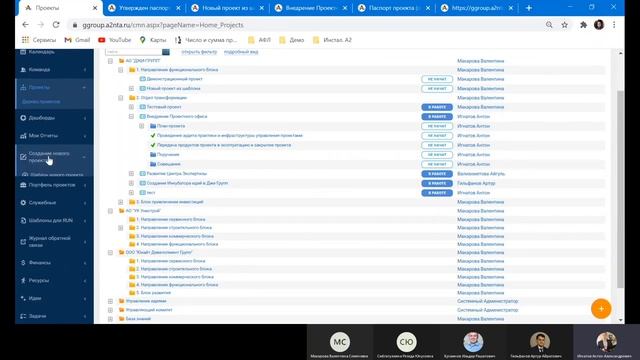This screenshot has width=640, height=360.
Task: Click the МС participant avatar
Action: [x=340, y=342]
